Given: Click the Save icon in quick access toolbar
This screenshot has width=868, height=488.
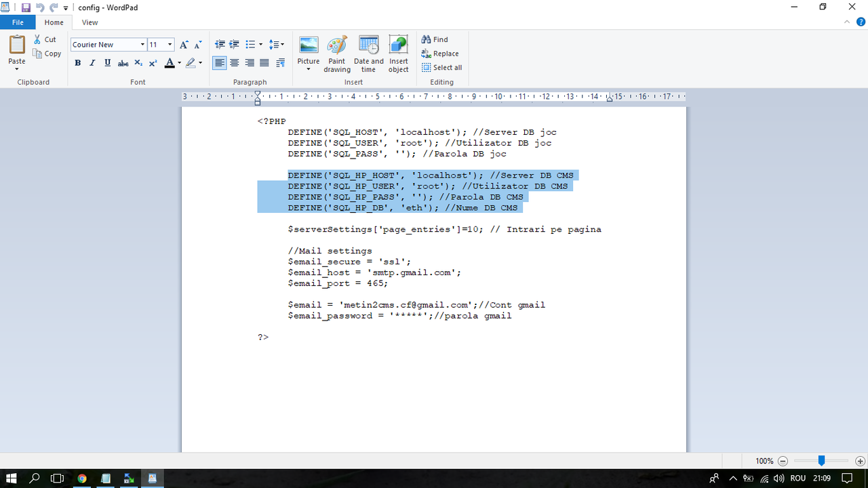Looking at the screenshot, I should click(x=26, y=7).
